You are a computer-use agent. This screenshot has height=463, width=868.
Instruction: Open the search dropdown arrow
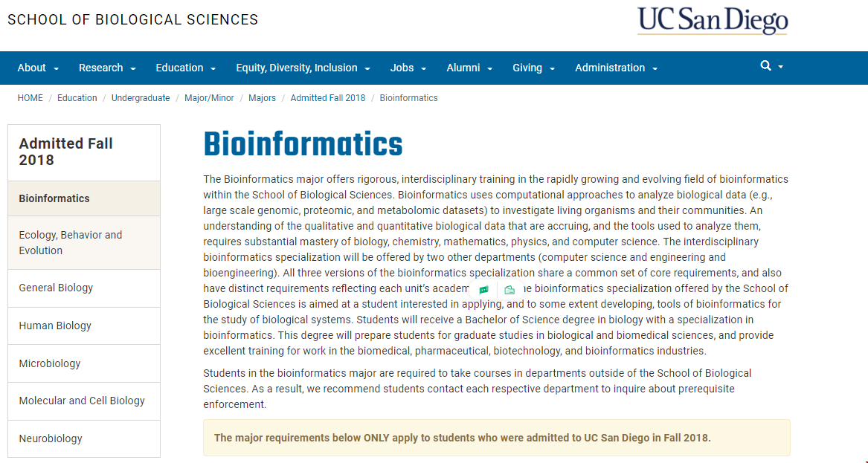[x=779, y=65]
